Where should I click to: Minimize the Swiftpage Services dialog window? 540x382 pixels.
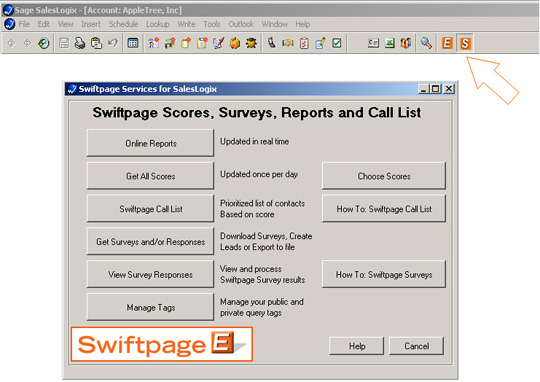click(424, 89)
